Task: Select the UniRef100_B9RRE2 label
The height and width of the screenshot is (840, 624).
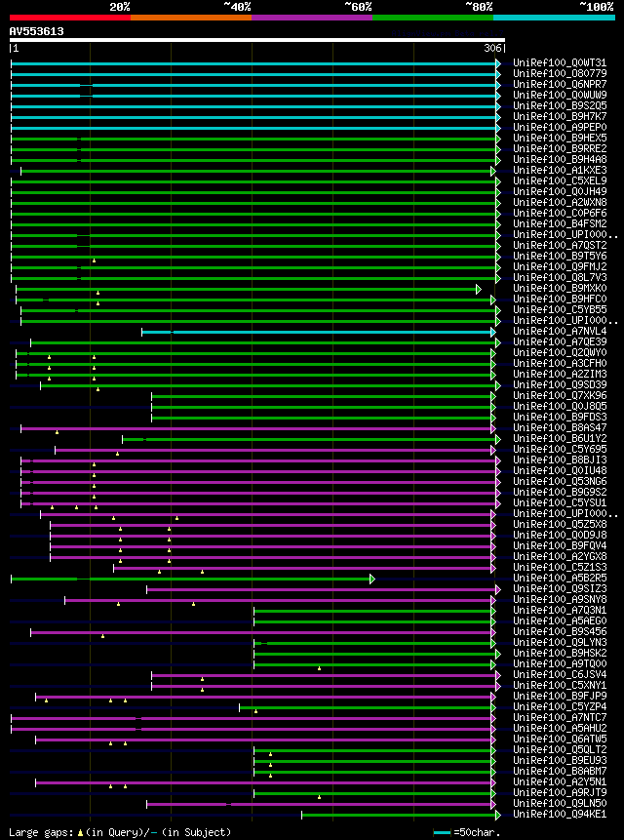Action: tap(560, 149)
